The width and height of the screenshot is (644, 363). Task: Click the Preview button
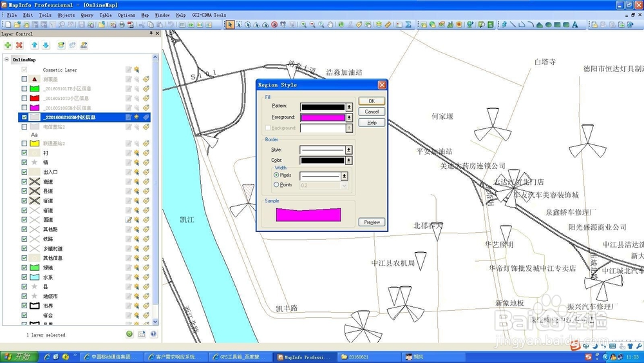coord(372,222)
